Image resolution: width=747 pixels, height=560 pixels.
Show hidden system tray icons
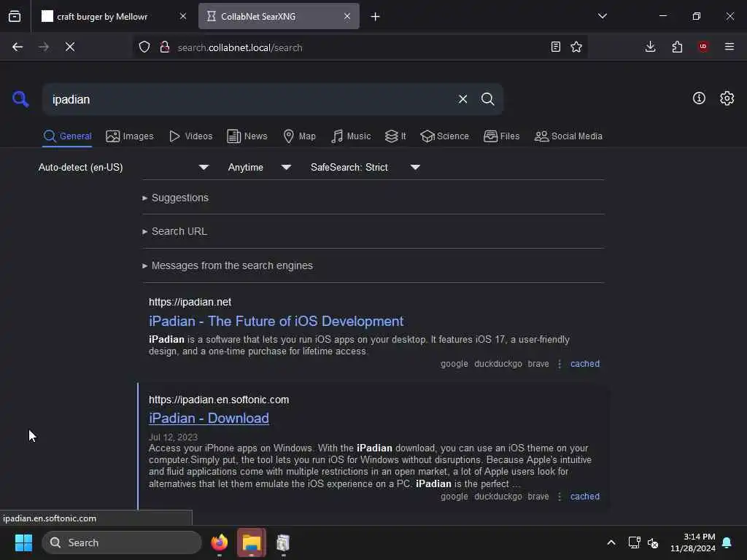click(611, 542)
